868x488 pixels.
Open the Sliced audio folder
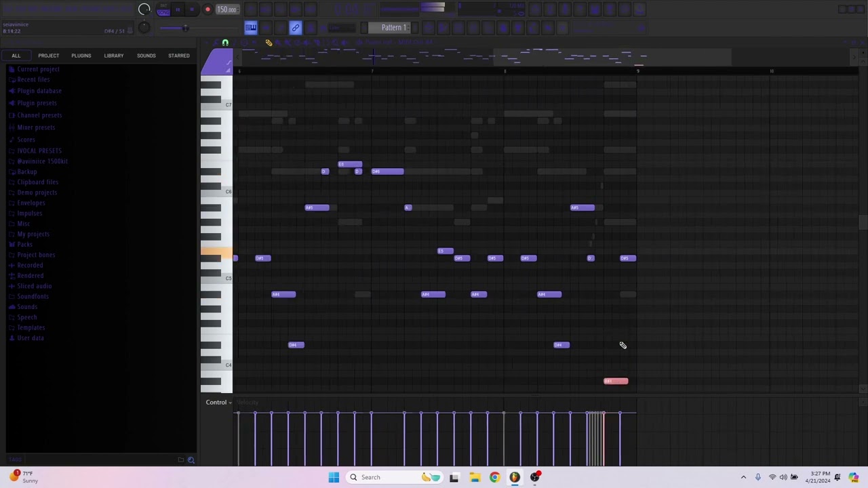click(x=34, y=286)
